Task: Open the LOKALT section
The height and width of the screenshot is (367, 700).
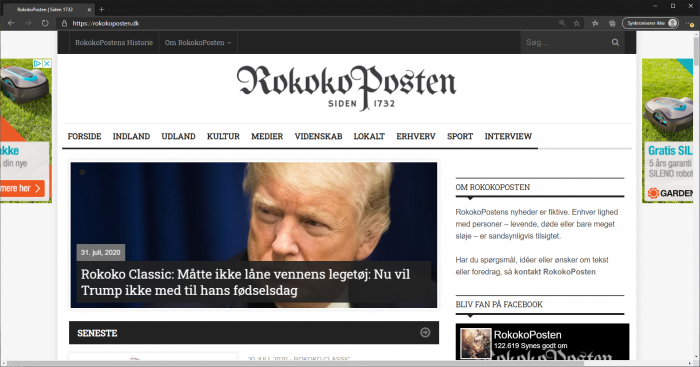Action: click(369, 136)
